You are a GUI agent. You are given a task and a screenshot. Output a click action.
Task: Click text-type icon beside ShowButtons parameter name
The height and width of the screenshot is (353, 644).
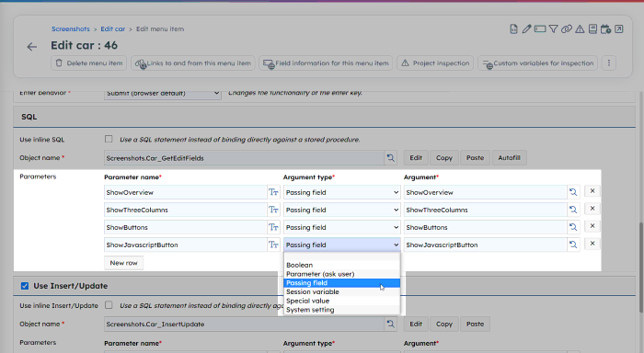[273, 227]
